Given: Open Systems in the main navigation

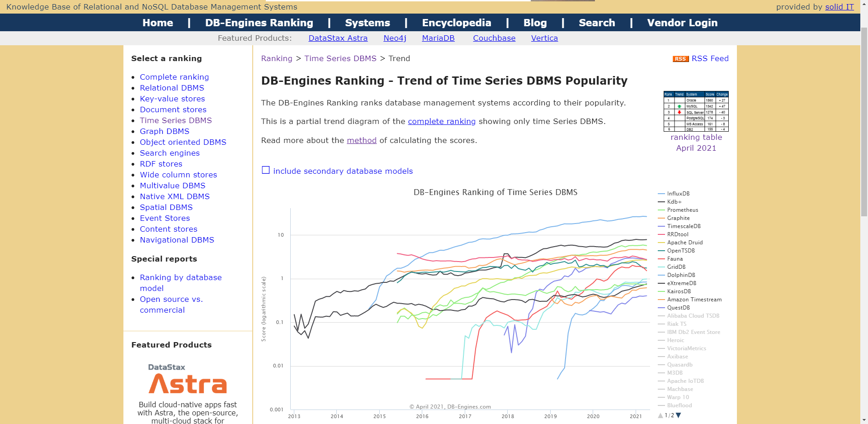Looking at the screenshot, I should point(368,23).
